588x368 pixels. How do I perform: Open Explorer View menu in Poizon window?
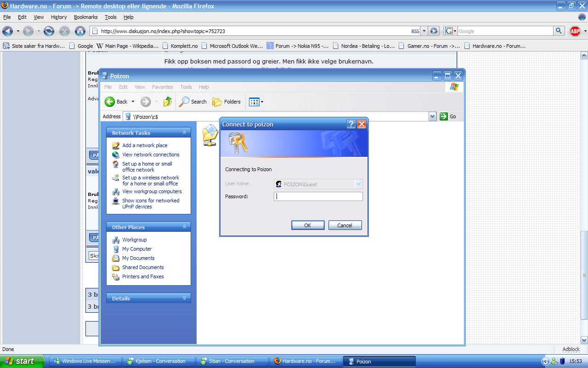(140, 87)
